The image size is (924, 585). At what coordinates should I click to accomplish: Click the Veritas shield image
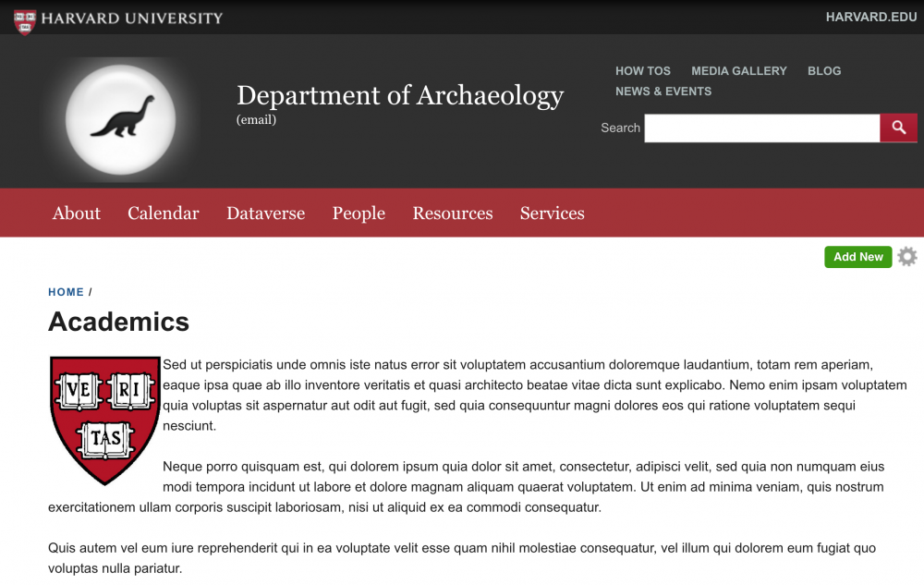(105, 420)
